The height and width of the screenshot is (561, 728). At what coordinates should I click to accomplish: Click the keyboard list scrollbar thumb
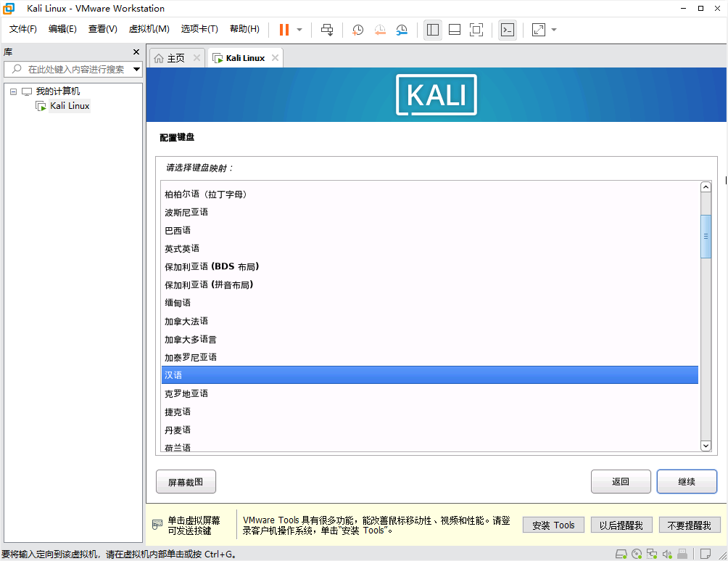click(x=706, y=236)
